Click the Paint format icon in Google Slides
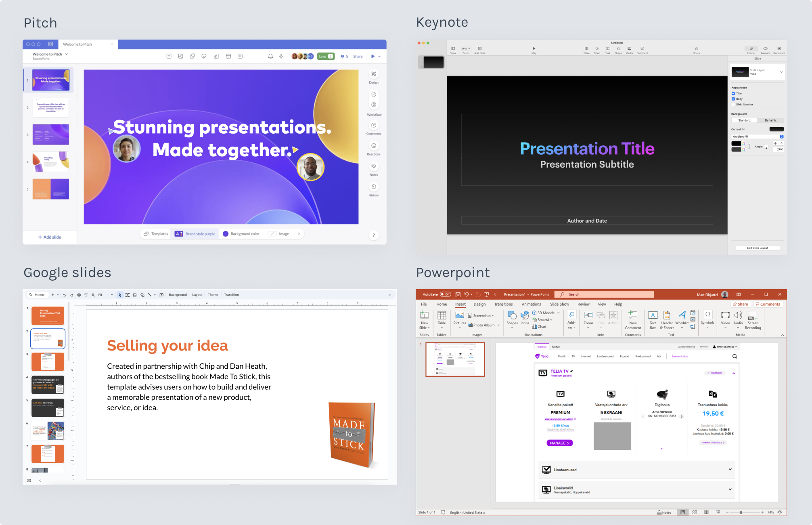Image resolution: width=812 pixels, height=525 pixels. (86, 295)
